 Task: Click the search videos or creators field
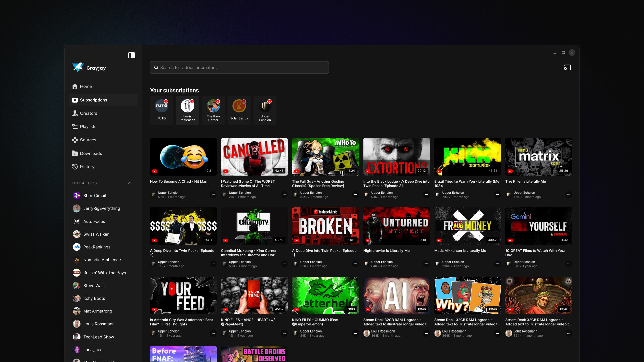[x=239, y=68]
